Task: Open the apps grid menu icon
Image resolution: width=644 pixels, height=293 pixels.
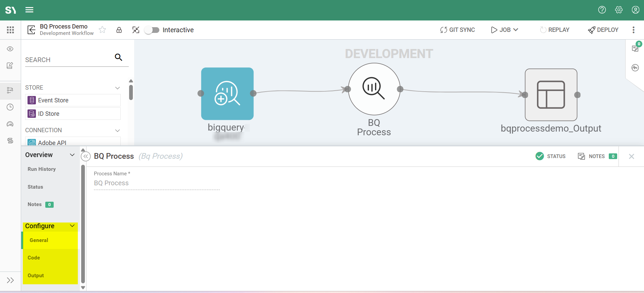Action: 10,30
